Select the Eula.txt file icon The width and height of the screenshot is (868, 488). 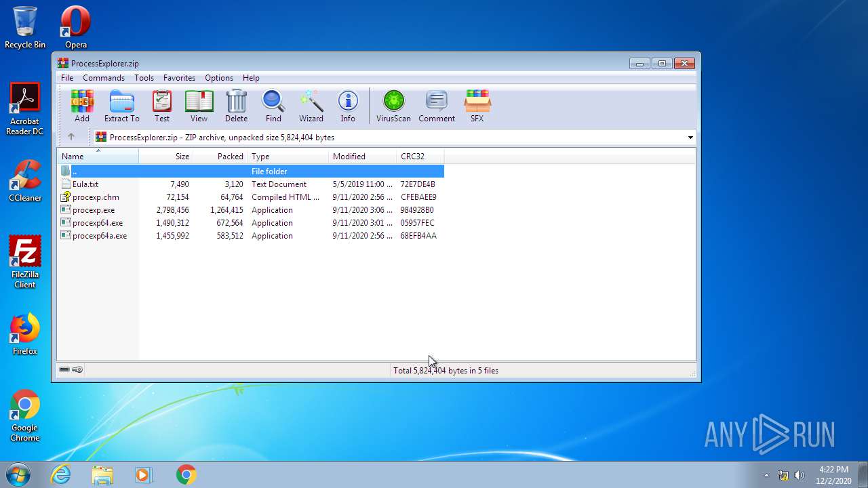click(66, 184)
